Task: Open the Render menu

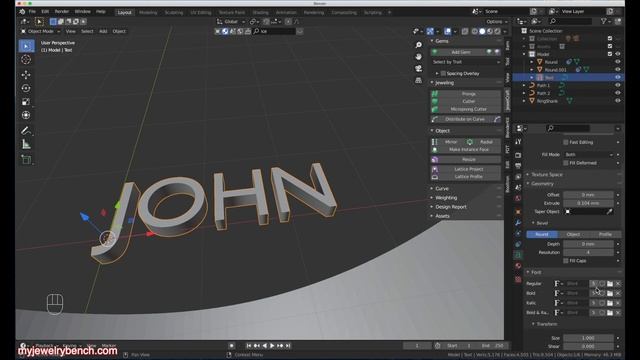Action: pos(62,12)
